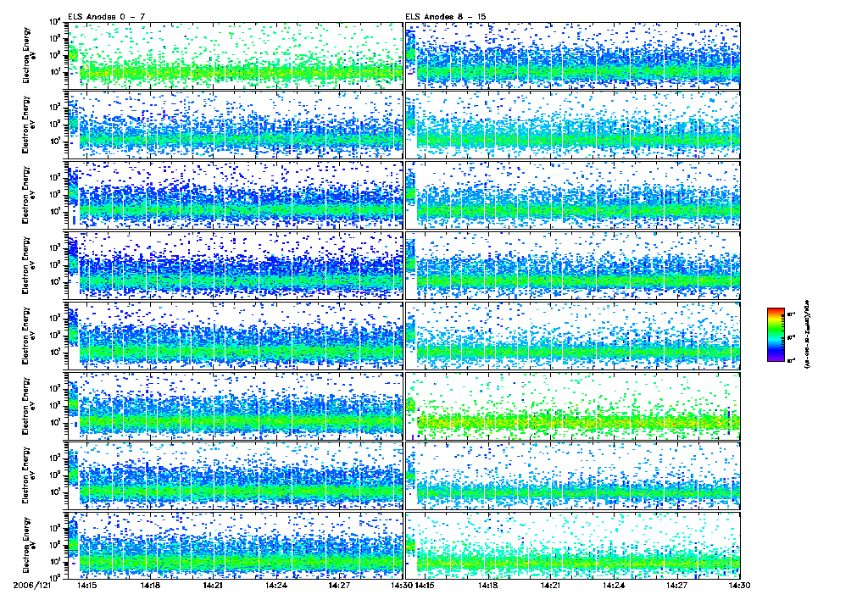
Task: Click the 14:18 time tick under Anodes 8-15 column
Action: (x=487, y=585)
